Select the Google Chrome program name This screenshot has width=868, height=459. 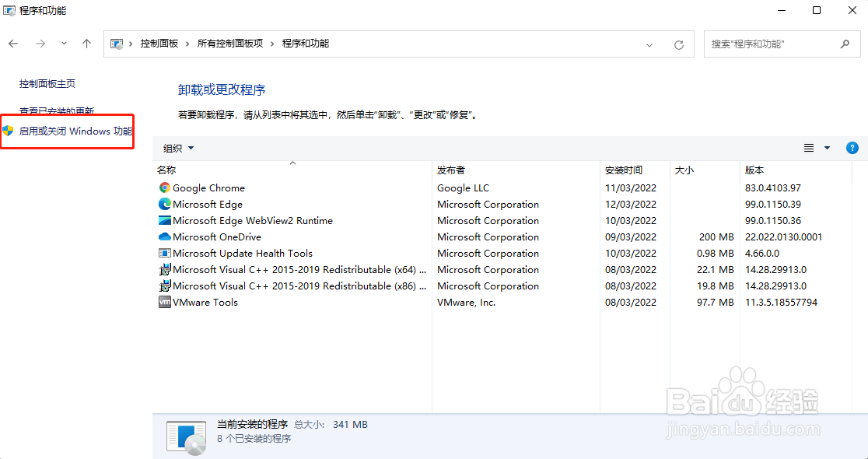(208, 188)
